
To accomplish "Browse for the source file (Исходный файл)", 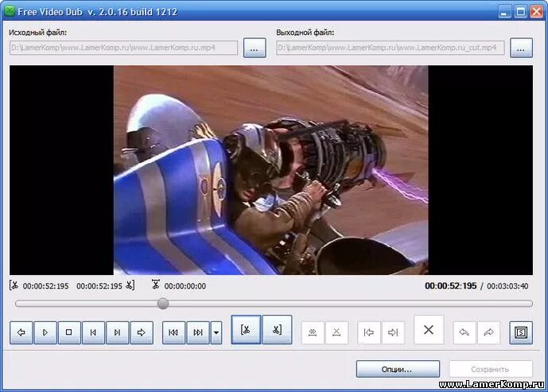I will 255,48.
